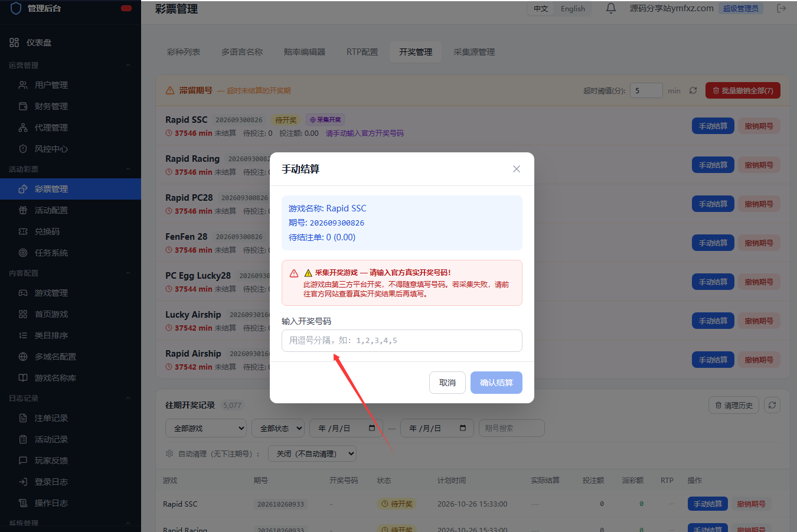The width and height of the screenshot is (797, 532).
Task: Click the 游戏管理 gamepad icon
Action: 23,293
